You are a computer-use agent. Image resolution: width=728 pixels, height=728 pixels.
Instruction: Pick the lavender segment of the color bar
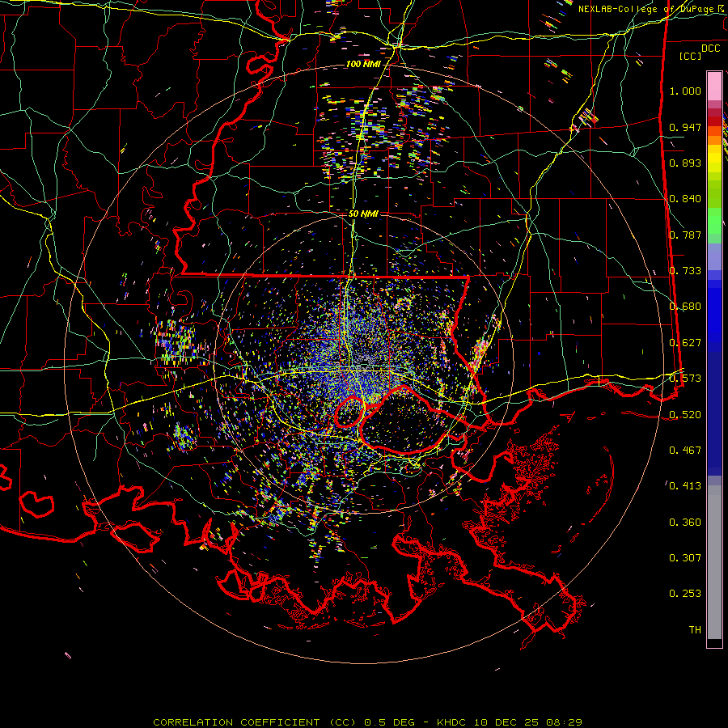[714, 257]
